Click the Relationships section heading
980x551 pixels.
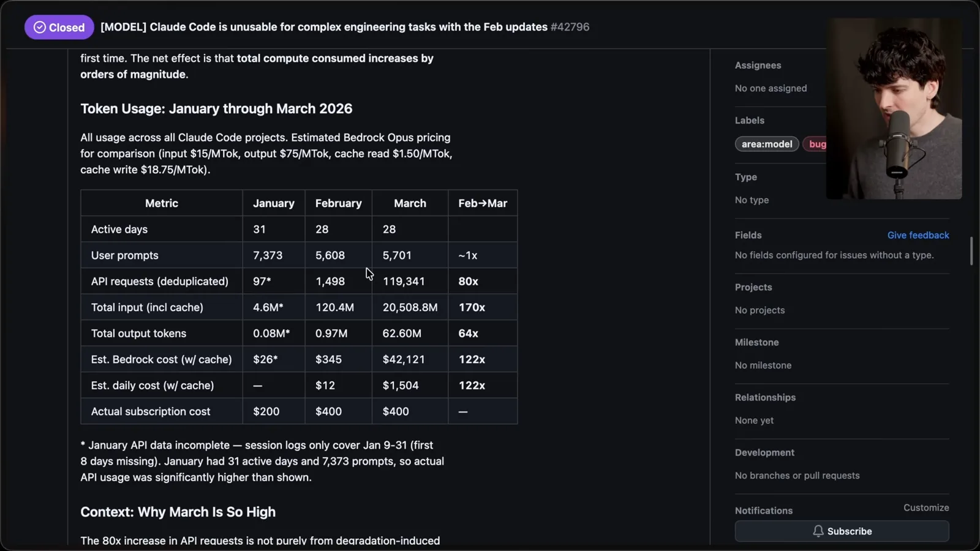[766, 397]
